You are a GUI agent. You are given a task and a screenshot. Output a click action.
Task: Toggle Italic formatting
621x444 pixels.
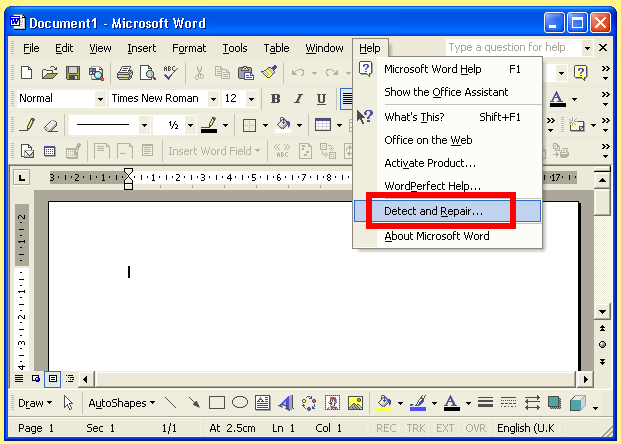(x=299, y=99)
